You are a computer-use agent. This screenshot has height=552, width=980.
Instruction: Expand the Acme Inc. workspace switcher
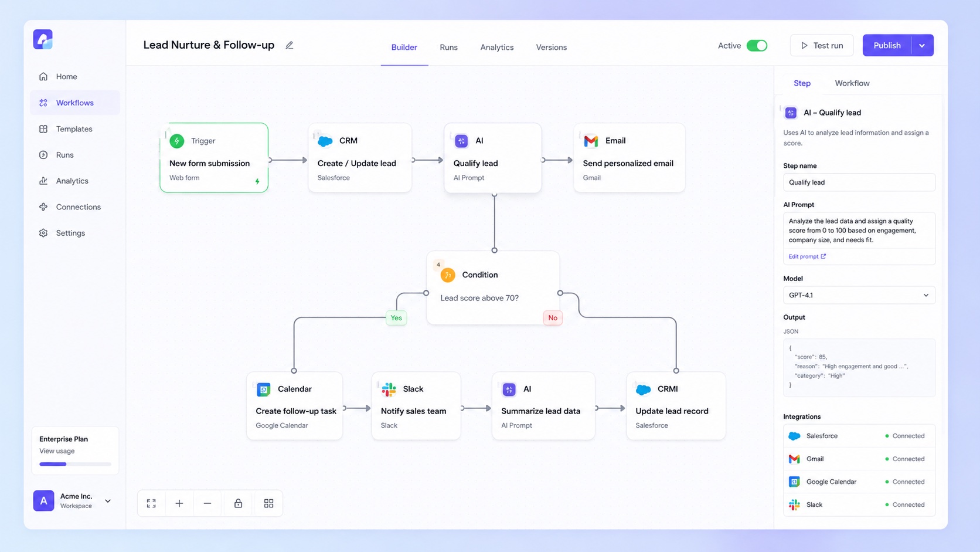(x=108, y=501)
